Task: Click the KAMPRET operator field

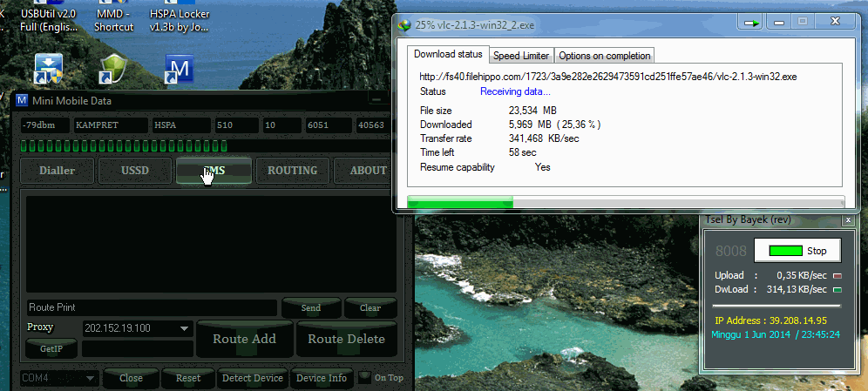Action: pyautogui.click(x=112, y=125)
